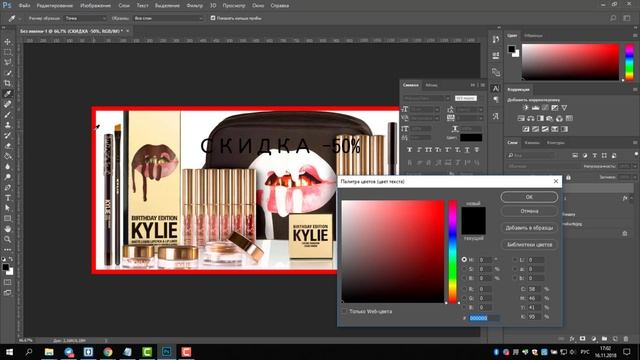The image size is (640, 360).
Task: Switch to the Каналы tab
Action: pos(532,142)
